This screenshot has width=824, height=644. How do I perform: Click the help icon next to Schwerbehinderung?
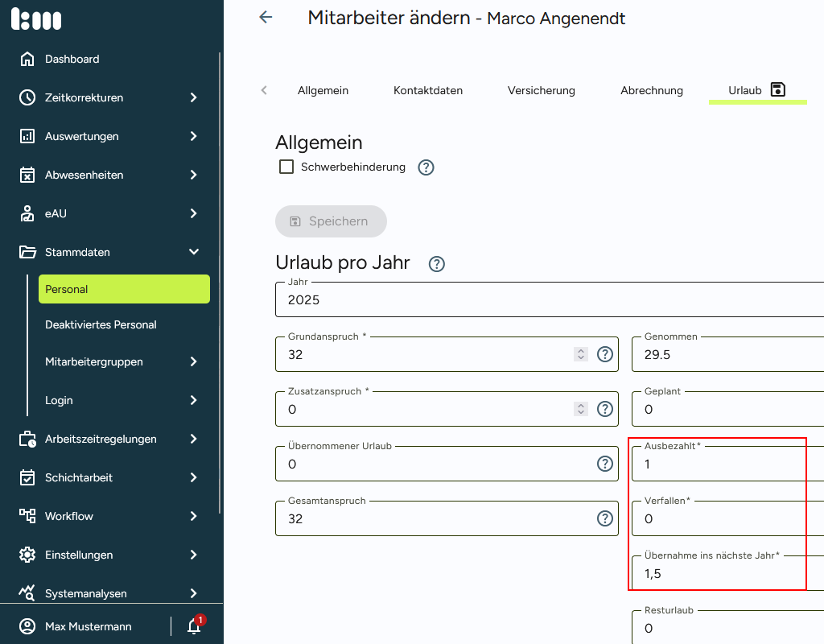coord(426,167)
